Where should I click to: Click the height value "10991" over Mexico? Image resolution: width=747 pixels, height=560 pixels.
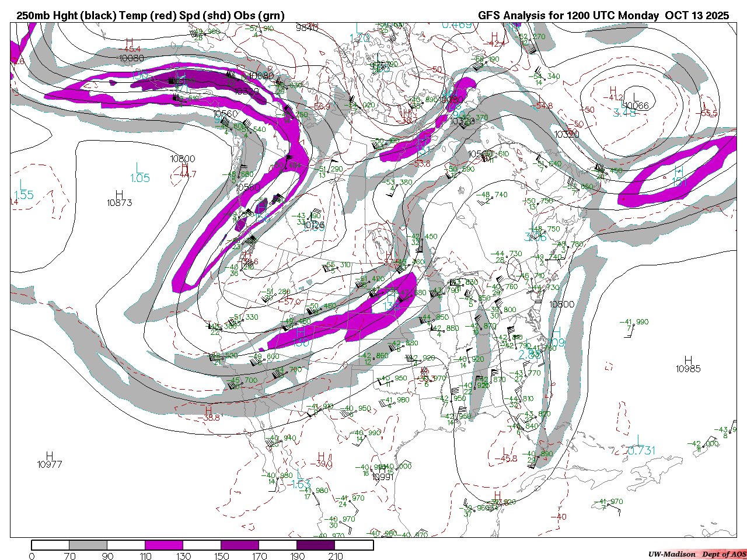(383, 477)
